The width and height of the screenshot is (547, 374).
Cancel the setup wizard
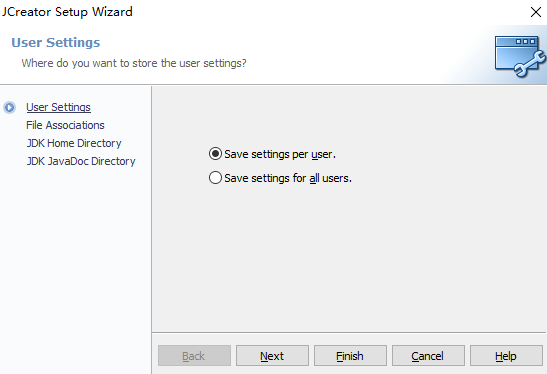(x=428, y=356)
